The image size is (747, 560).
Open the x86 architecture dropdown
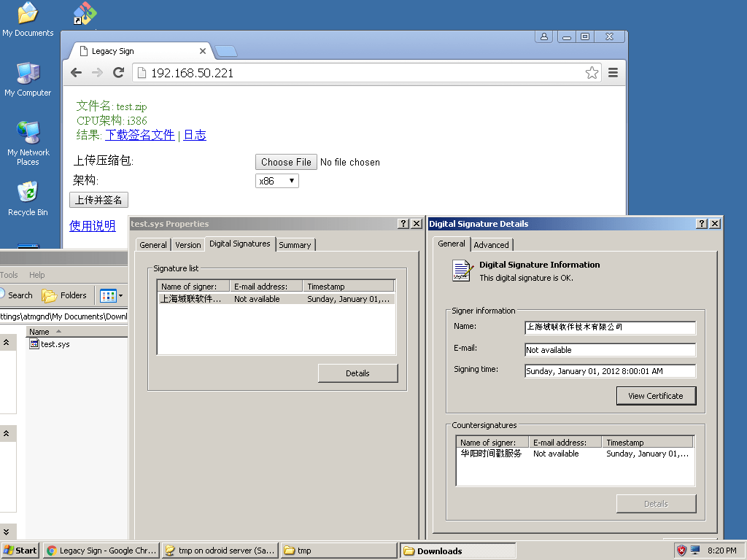(277, 181)
